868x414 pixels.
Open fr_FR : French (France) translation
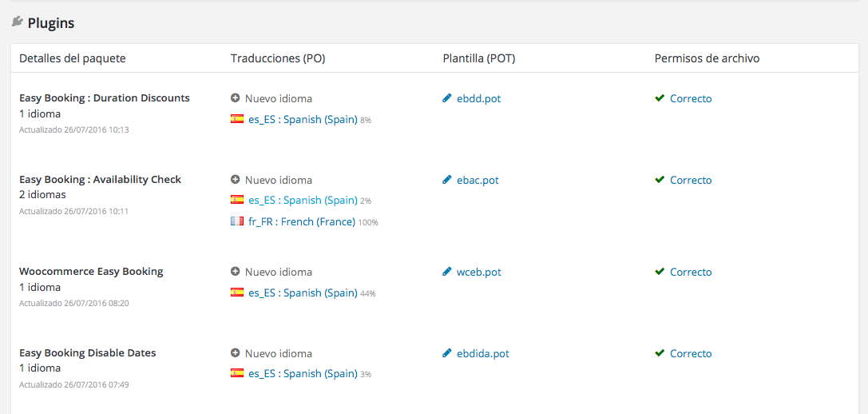302,221
